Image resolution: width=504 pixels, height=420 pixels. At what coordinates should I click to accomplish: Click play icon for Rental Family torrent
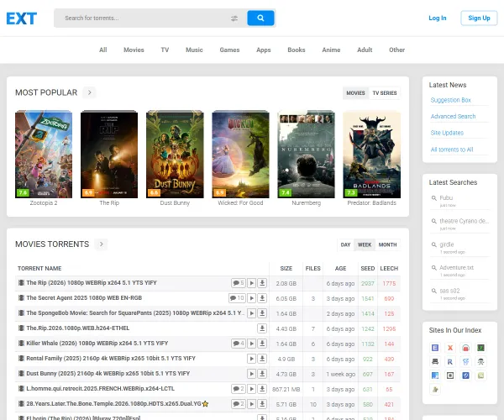251,359
